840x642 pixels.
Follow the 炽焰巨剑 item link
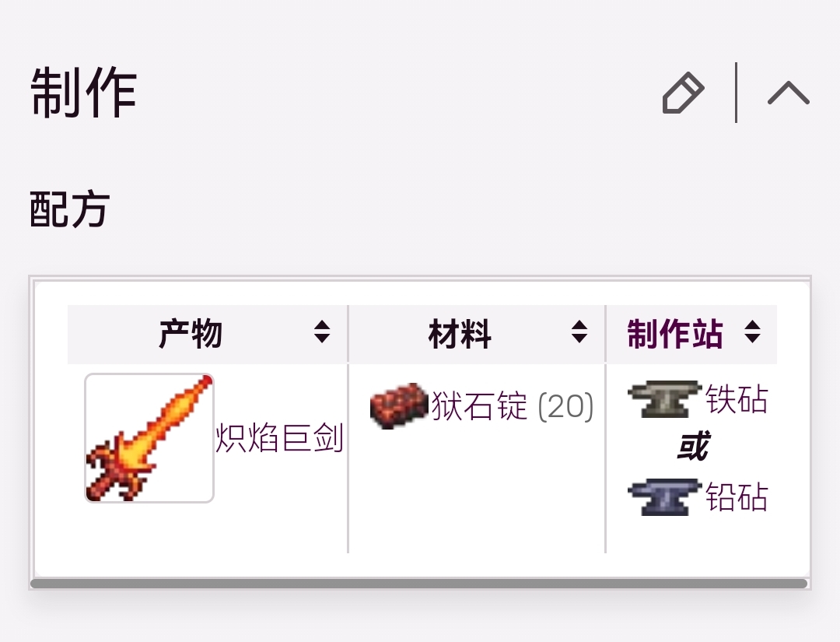[279, 438]
